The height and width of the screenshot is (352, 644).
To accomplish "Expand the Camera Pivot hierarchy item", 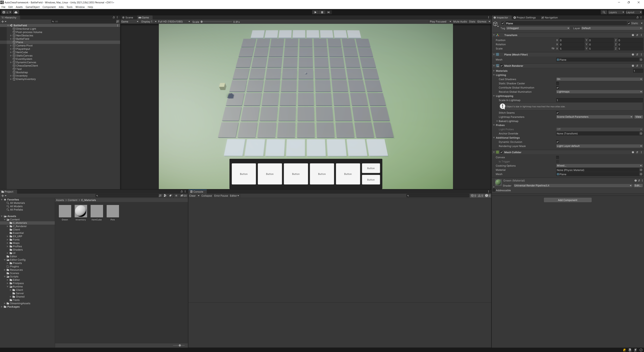I will coord(11,46).
